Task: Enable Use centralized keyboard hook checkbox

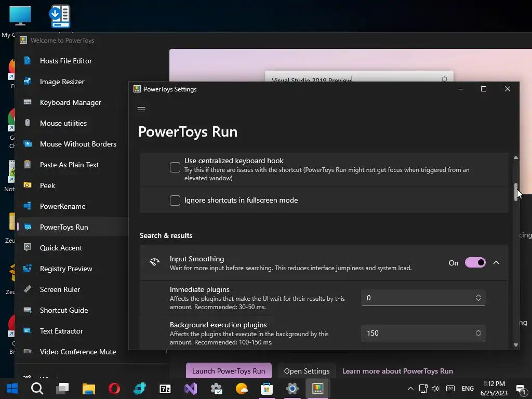Action: click(175, 167)
